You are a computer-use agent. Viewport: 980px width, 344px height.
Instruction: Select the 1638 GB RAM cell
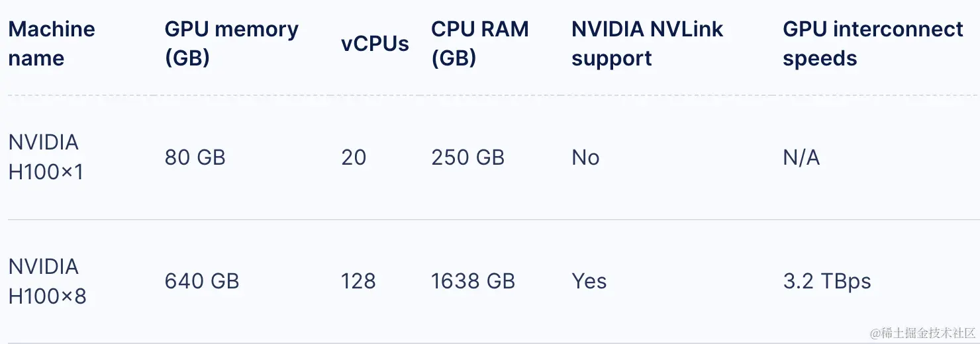(x=473, y=281)
